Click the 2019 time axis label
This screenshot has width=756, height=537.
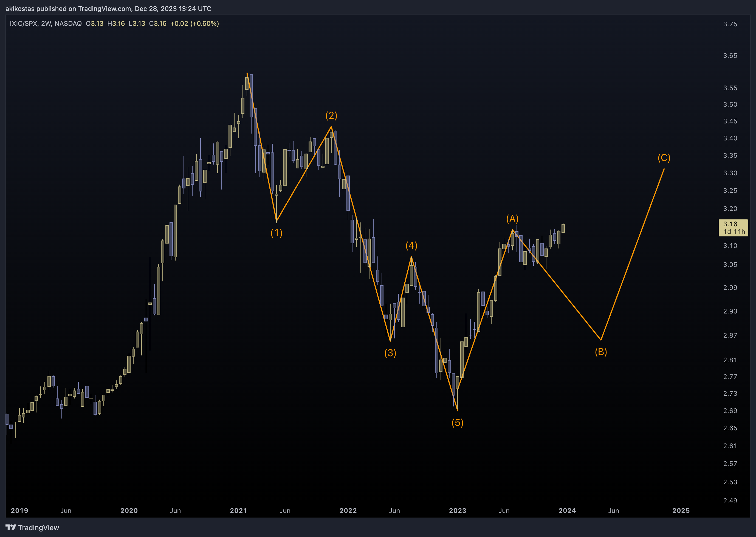[19, 511]
